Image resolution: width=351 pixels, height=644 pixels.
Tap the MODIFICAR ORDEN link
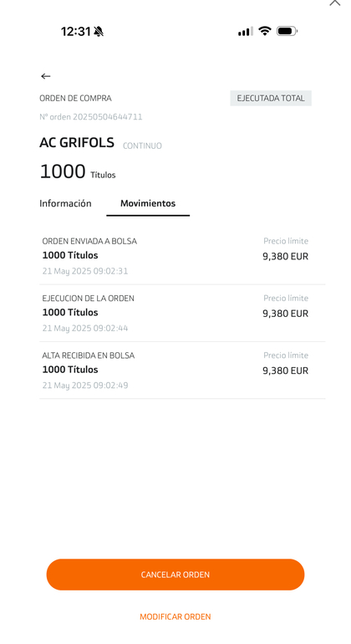click(x=175, y=616)
